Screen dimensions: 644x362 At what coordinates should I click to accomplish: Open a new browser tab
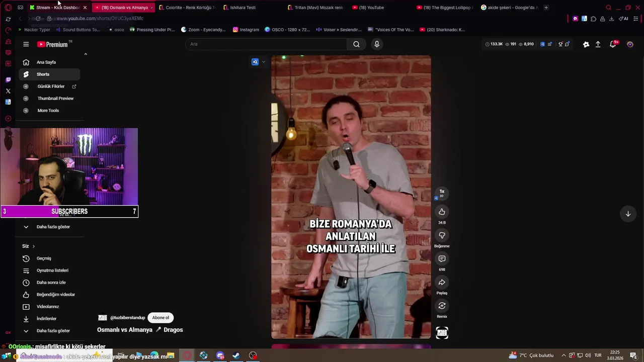click(546, 8)
